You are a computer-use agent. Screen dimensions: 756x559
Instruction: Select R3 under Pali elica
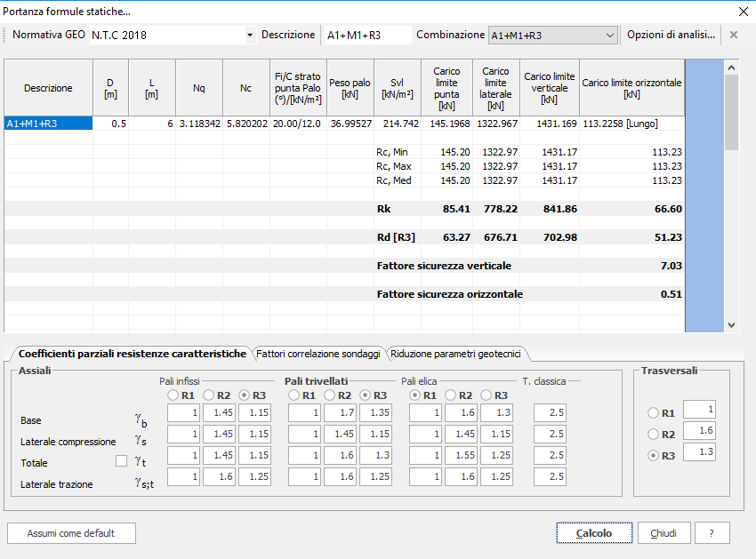487,395
